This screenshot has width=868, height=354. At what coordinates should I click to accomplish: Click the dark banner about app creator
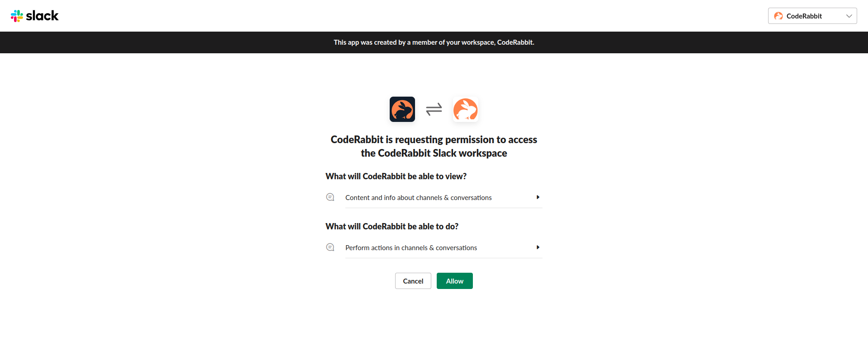click(x=434, y=42)
